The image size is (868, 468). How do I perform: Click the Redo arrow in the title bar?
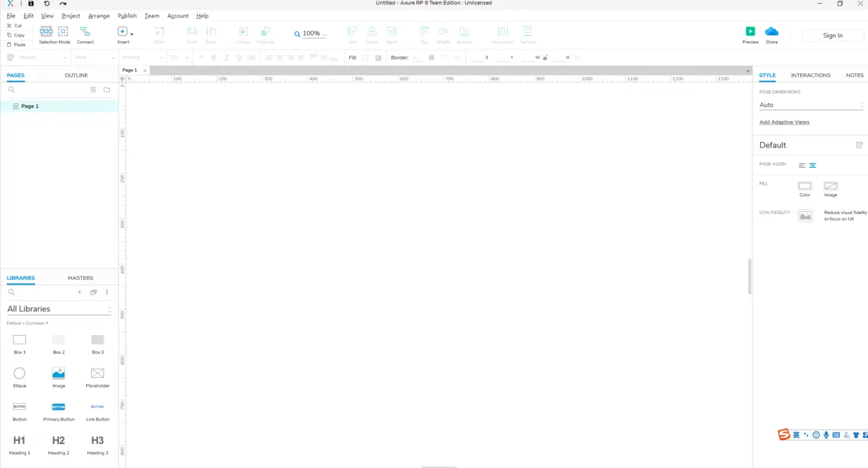tap(63, 3)
